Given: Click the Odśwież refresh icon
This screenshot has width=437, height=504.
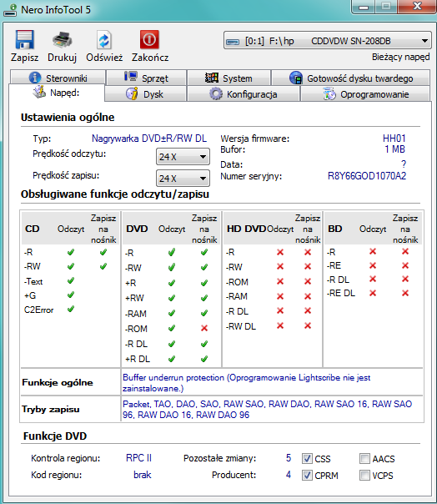Looking at the screenshot, I should click(x=104, y=40).
